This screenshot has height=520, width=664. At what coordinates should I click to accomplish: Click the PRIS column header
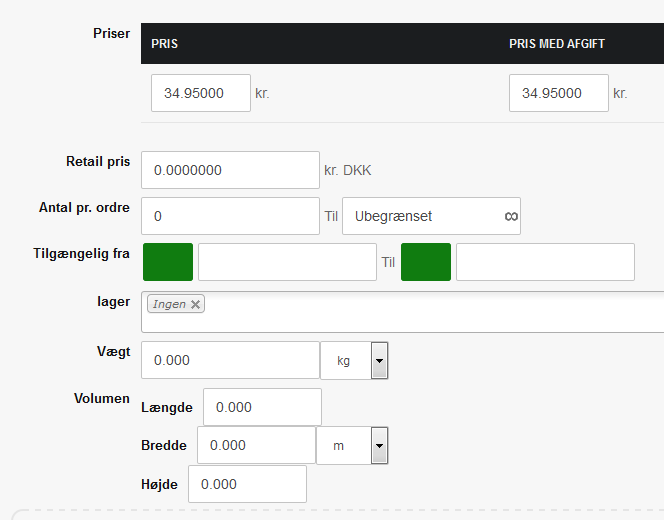click(x=164, y=44)
